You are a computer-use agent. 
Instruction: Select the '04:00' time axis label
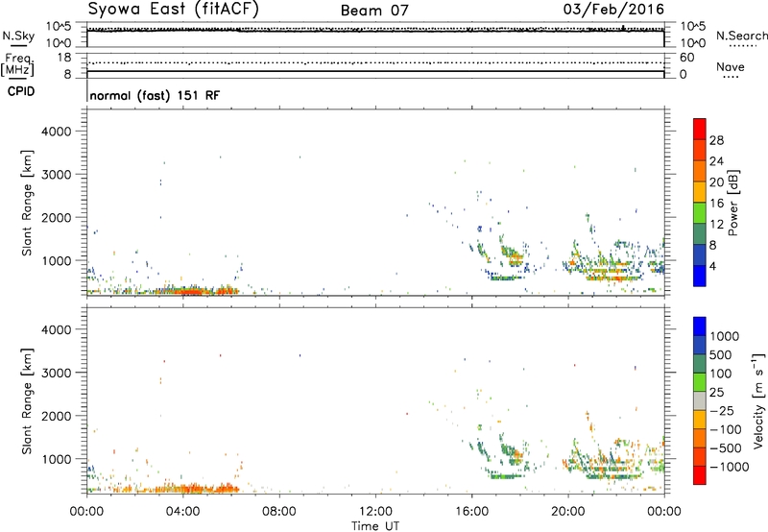[x=182, y=512]
